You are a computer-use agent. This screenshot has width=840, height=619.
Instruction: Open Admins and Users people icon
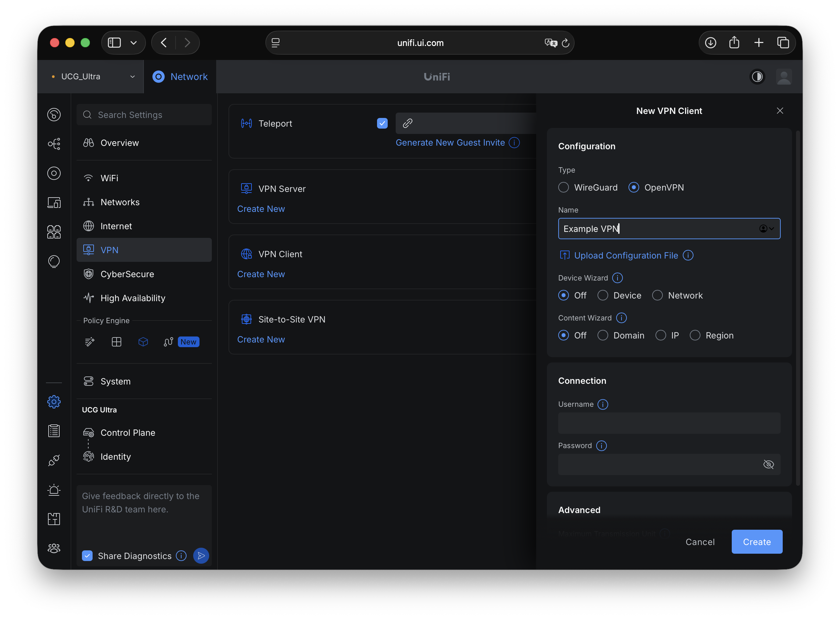54,549
